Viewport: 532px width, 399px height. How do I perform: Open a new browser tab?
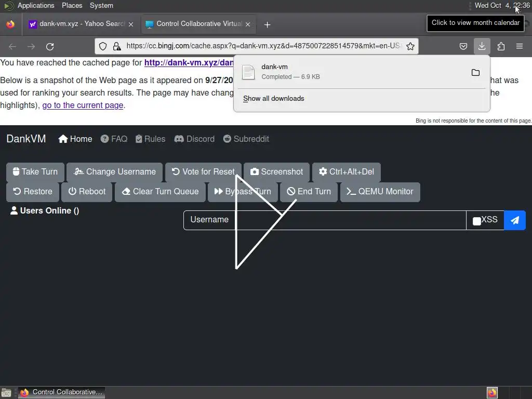pos(268,24)
